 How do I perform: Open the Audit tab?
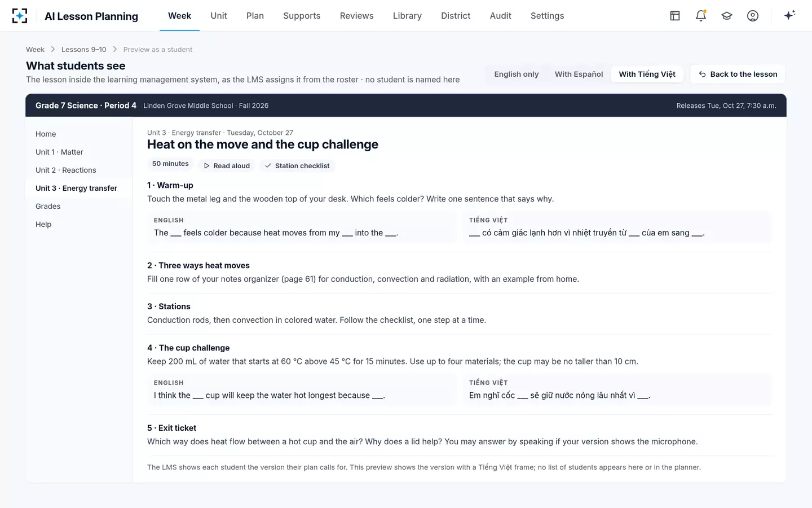[x=500, y=16]
